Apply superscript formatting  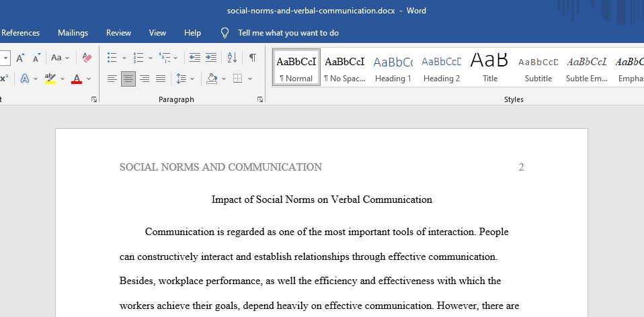(4, 79)
